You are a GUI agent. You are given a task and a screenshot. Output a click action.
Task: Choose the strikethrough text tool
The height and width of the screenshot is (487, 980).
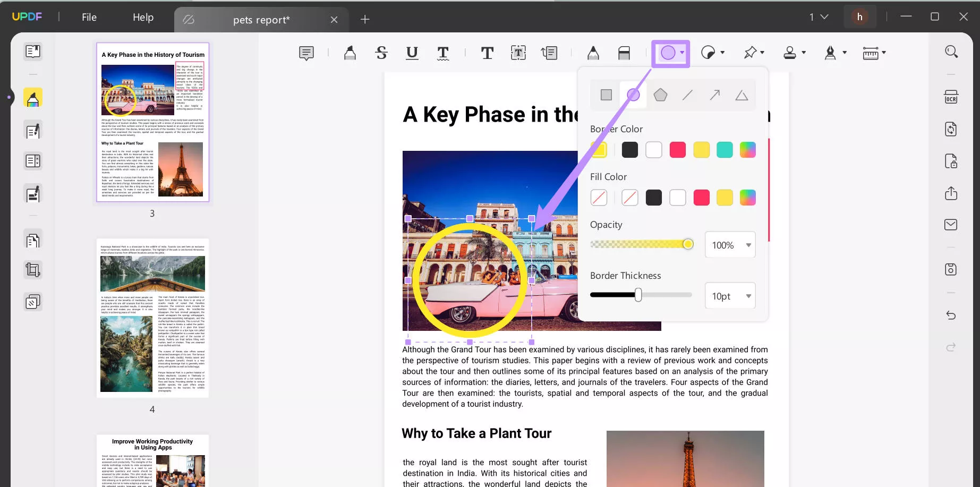pos(381,53)
